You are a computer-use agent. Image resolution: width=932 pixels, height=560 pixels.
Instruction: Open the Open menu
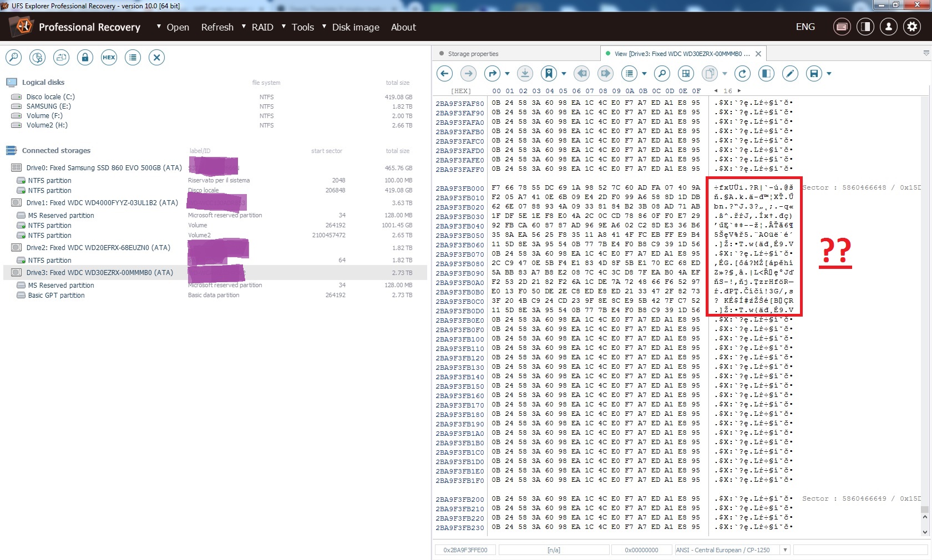tap(178, 27)
